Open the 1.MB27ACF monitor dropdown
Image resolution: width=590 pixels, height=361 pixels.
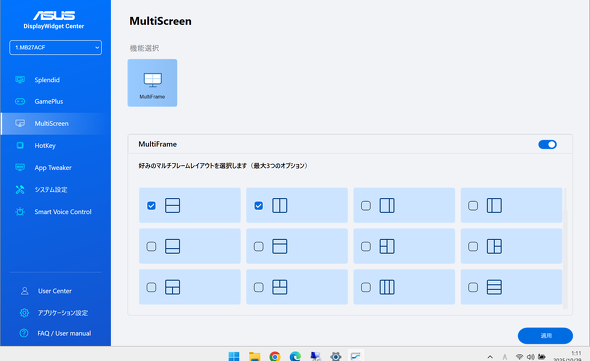click(55, 47)
